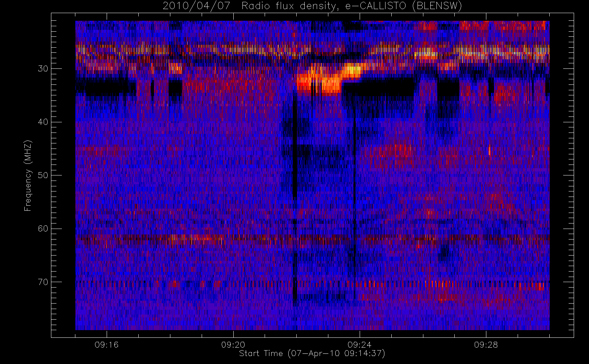This screenshot has height=364, width=589.
Task: Click the '09:16' time tick label
Action: tap(107, 345)
